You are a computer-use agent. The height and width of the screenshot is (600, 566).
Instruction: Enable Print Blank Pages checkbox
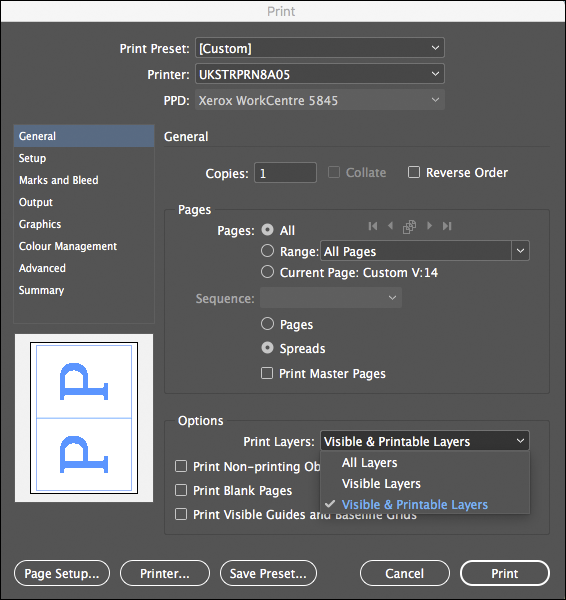pos(181,490)
